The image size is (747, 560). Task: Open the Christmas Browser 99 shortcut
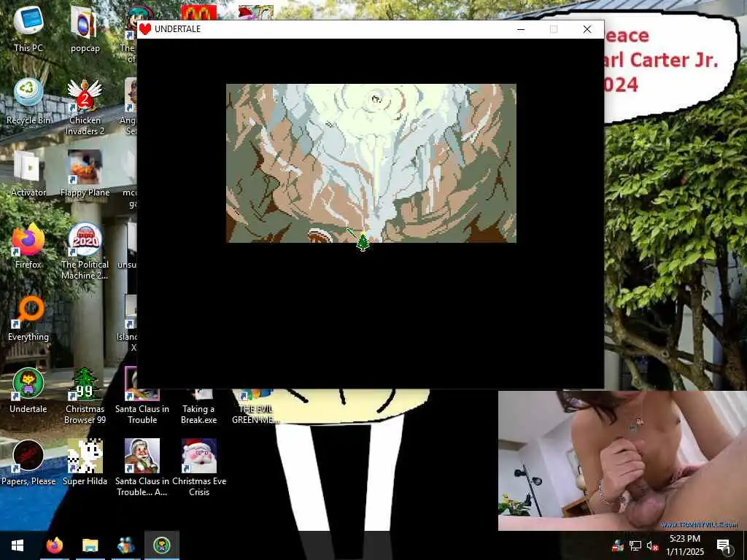coord(85,396)
